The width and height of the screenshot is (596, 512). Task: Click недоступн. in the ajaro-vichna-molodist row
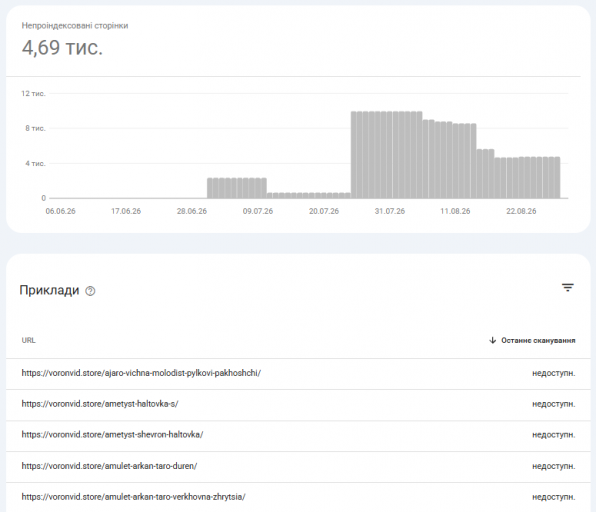(x=554, y=373)
